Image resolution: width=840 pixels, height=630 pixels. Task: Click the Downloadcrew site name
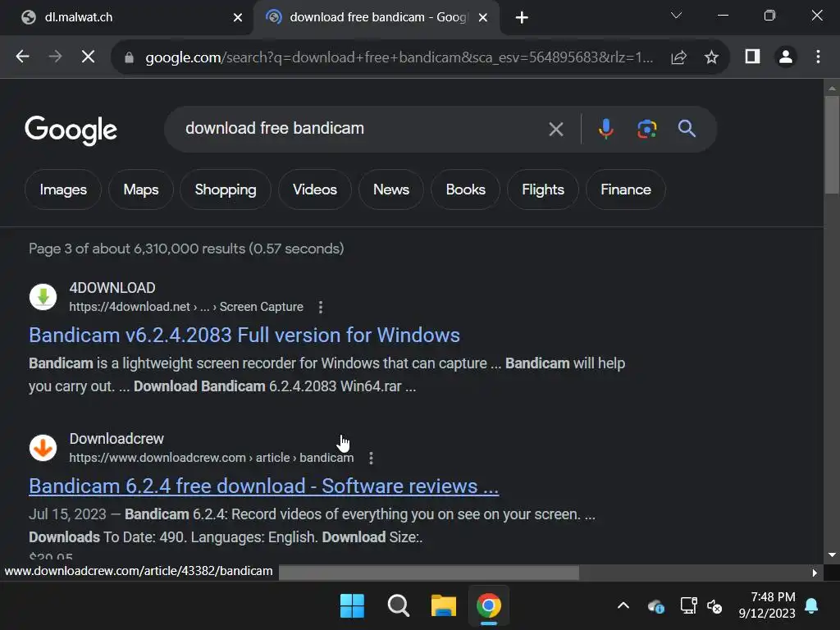tap(116, 439)
